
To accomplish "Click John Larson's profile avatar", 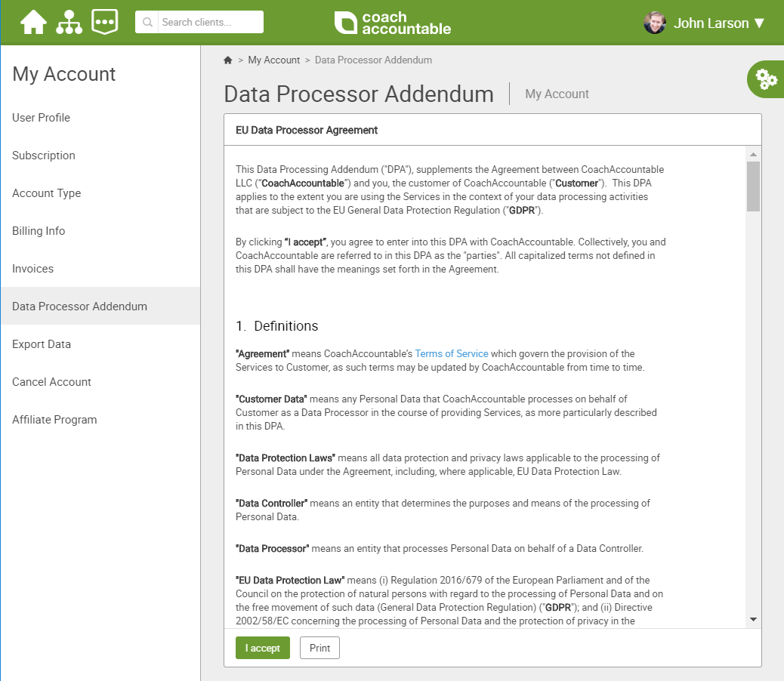I will point(655,23).
